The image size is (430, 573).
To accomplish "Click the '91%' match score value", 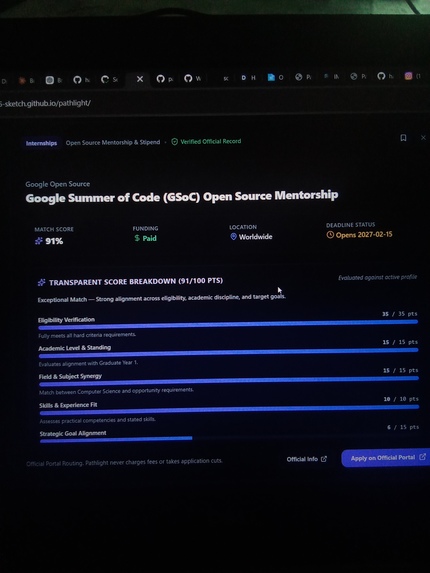I will tap(54, 241).
